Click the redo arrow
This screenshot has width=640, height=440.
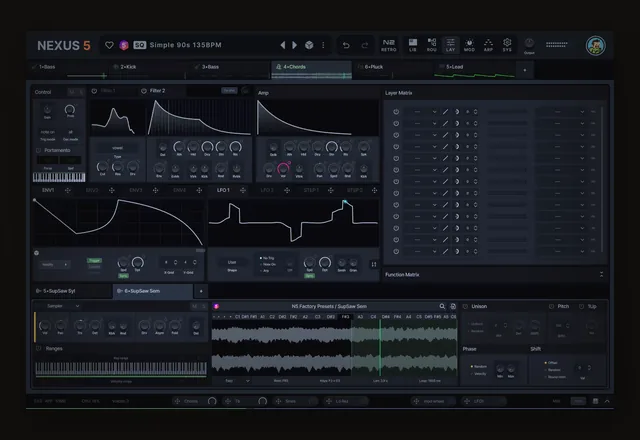point(364,45)
